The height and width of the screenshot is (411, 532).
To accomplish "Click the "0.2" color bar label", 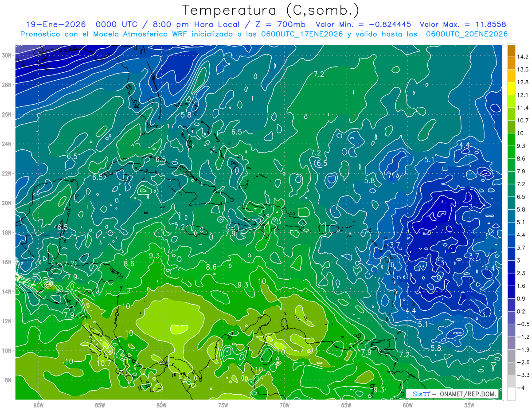I will [521, 311].
